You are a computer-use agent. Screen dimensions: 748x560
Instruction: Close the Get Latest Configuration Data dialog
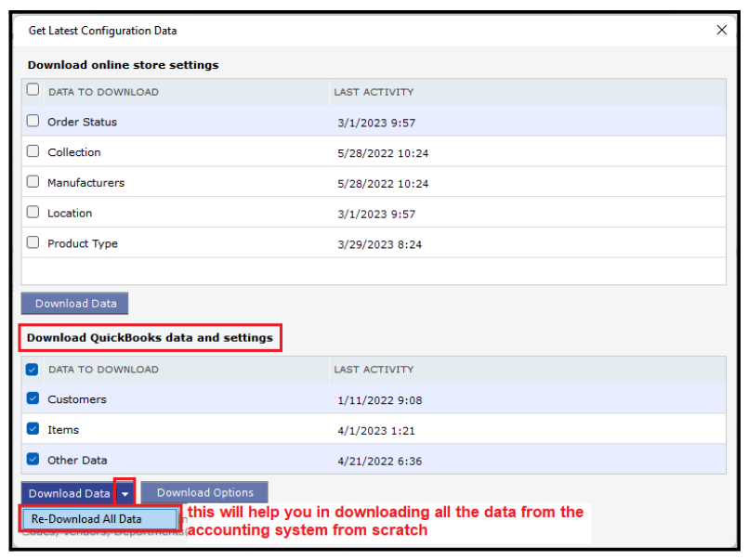[721, 30]
